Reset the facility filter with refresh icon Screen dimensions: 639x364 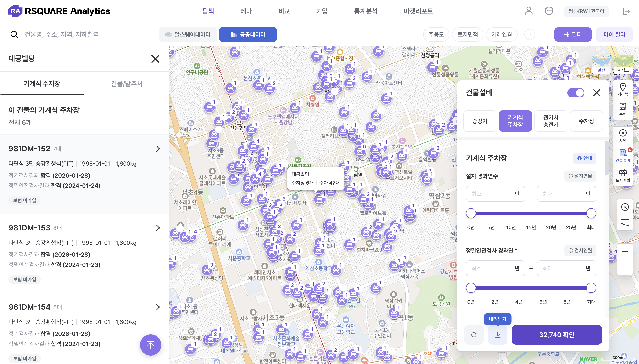point(474,335)
